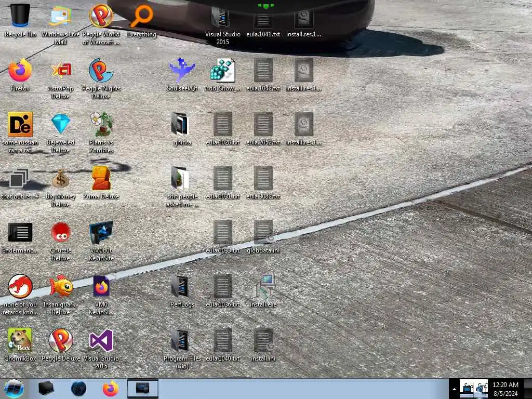Open Peggle Deluxe shortcut
The height and width of the screenshot is (399, 532).
point(60,345)
